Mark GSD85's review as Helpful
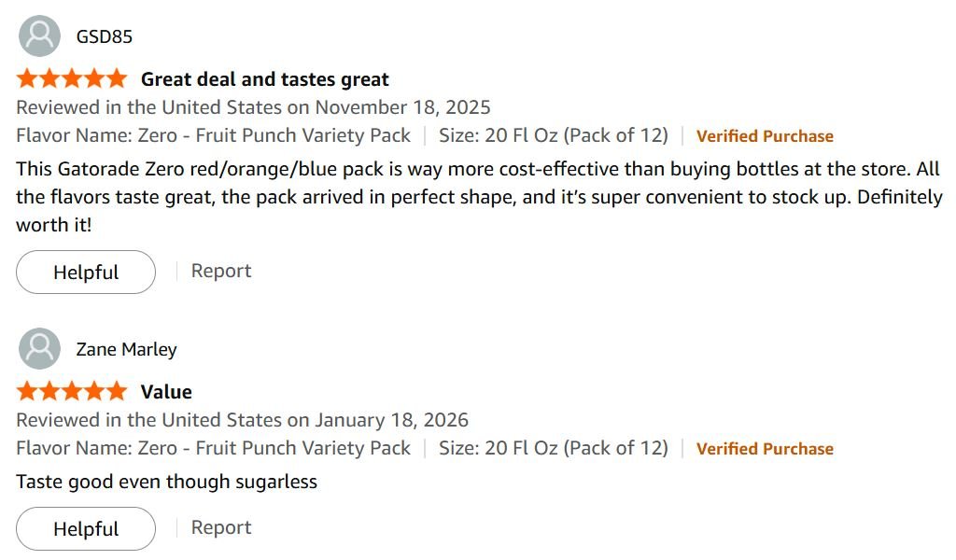 point(86,273)
